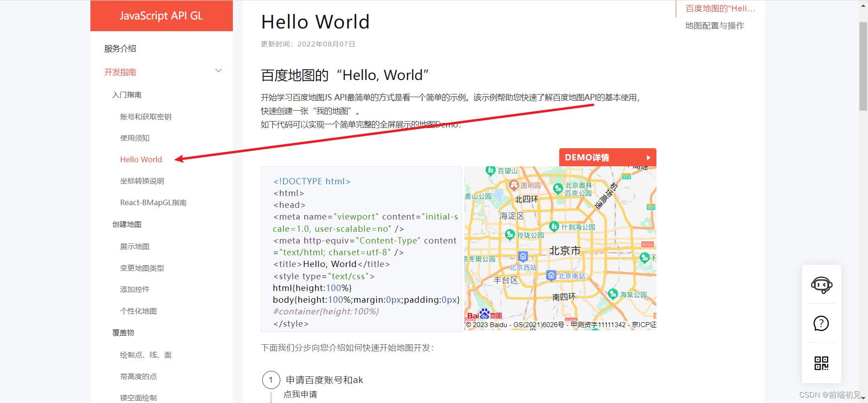868x403 pixels.
Task: Open 覆盖物 sidebar section
Action: pos(123,333)
